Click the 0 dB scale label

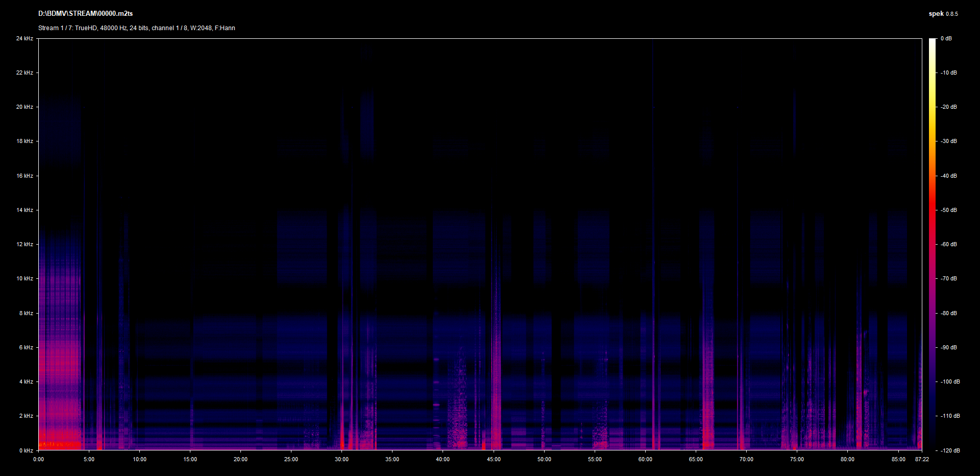tap(946, 38)
